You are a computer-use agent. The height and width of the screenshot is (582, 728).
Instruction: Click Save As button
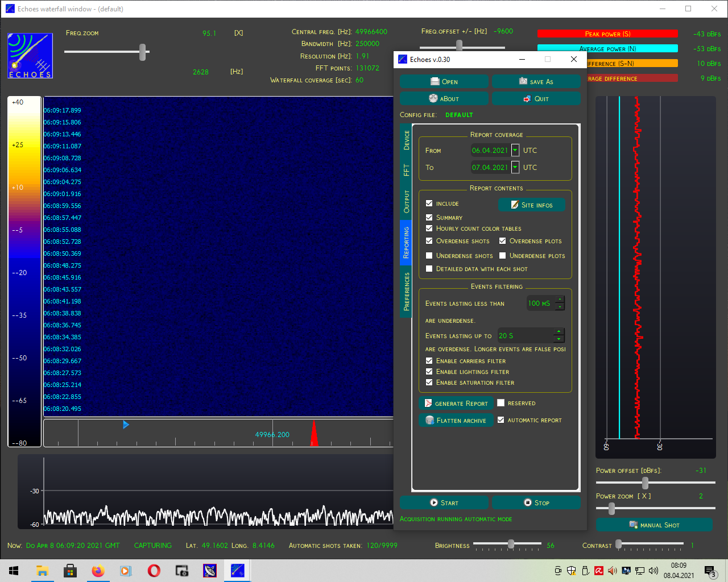click(536, 81)
